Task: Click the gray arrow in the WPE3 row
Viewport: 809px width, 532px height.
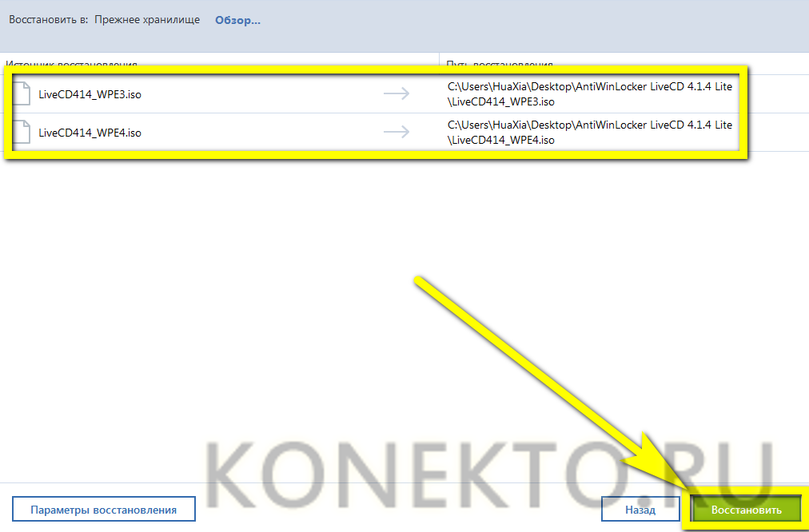Action: point(397,94)
